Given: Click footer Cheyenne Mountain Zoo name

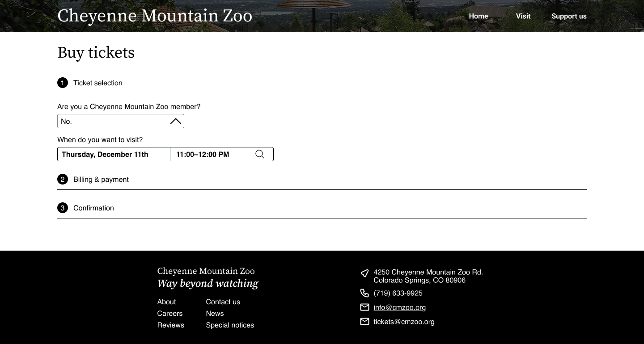Looking at the screenshot, I should coord(206,271).
